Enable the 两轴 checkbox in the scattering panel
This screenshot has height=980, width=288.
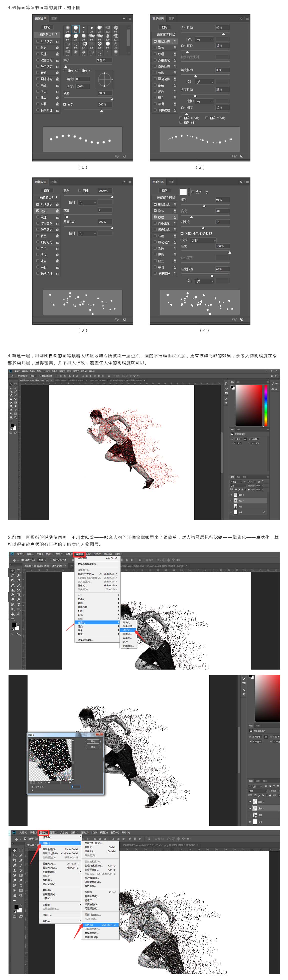click(x=80, y=191)
